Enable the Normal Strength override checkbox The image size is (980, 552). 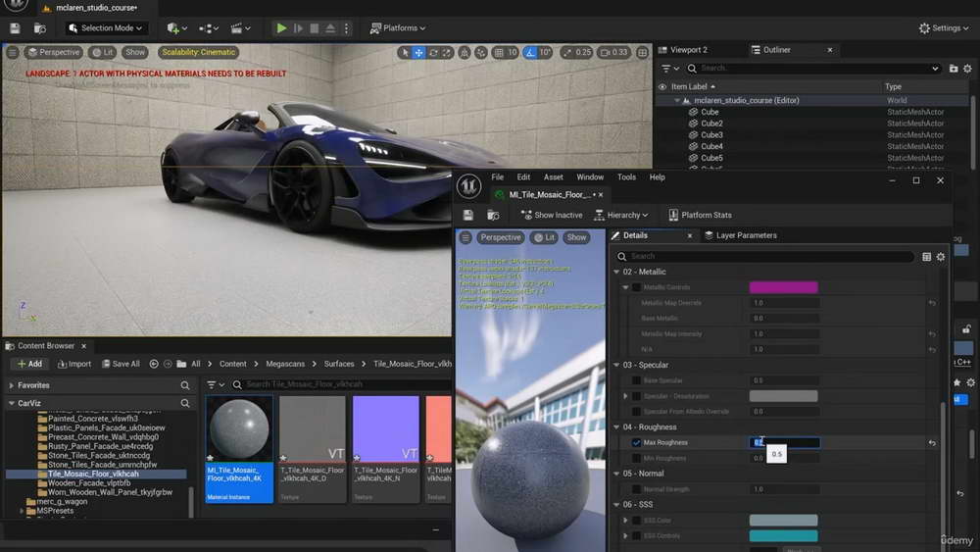636,489
